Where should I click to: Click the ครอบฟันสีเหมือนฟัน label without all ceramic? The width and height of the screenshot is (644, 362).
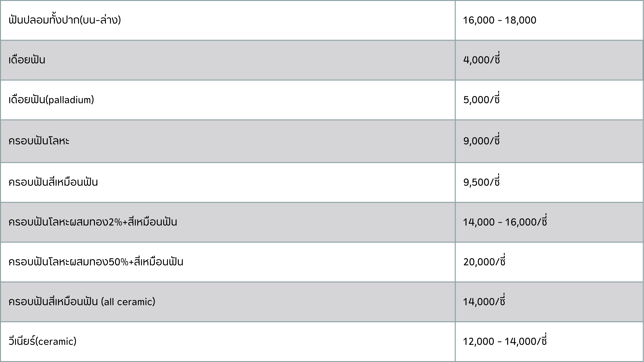click(53, 182)
